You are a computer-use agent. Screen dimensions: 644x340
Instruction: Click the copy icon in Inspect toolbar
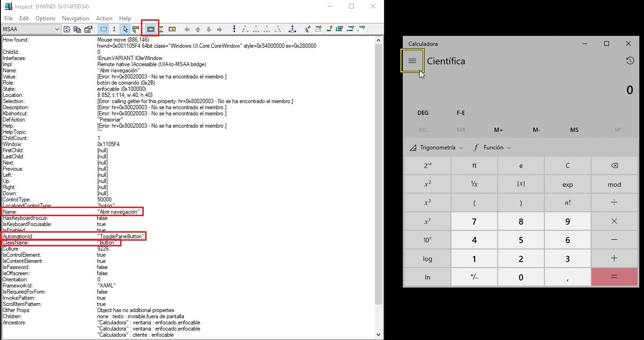[77, 29]
